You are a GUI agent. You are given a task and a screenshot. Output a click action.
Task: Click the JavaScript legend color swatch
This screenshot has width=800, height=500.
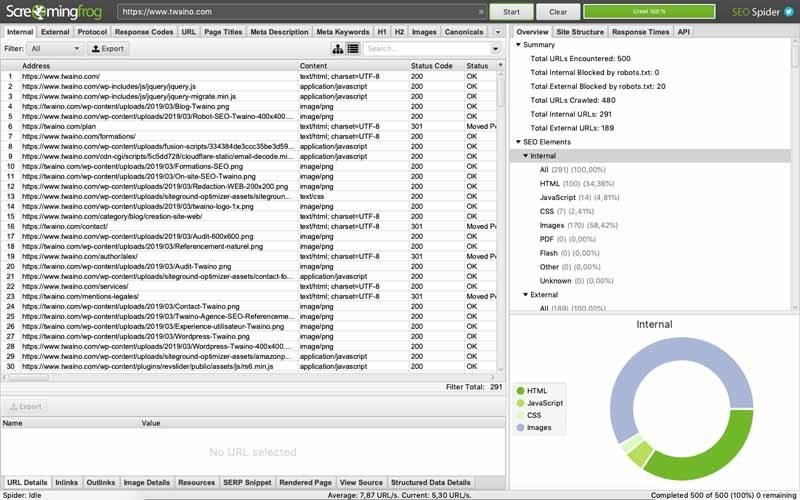(x=520, y=403)
